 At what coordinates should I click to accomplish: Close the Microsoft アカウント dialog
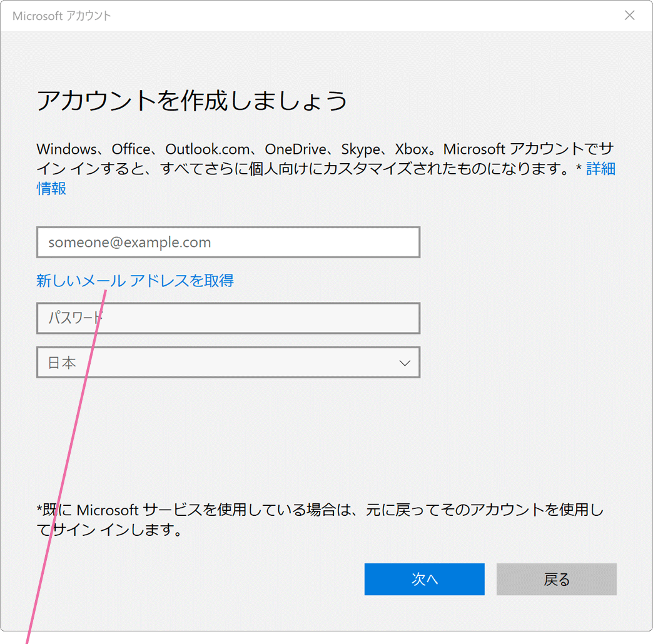coord(630,16)
